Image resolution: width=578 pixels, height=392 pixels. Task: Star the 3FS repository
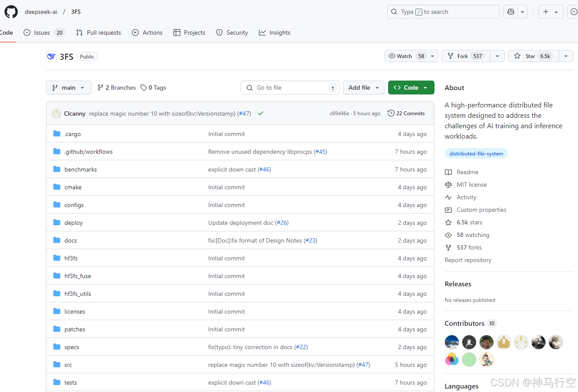pos(533,56)
